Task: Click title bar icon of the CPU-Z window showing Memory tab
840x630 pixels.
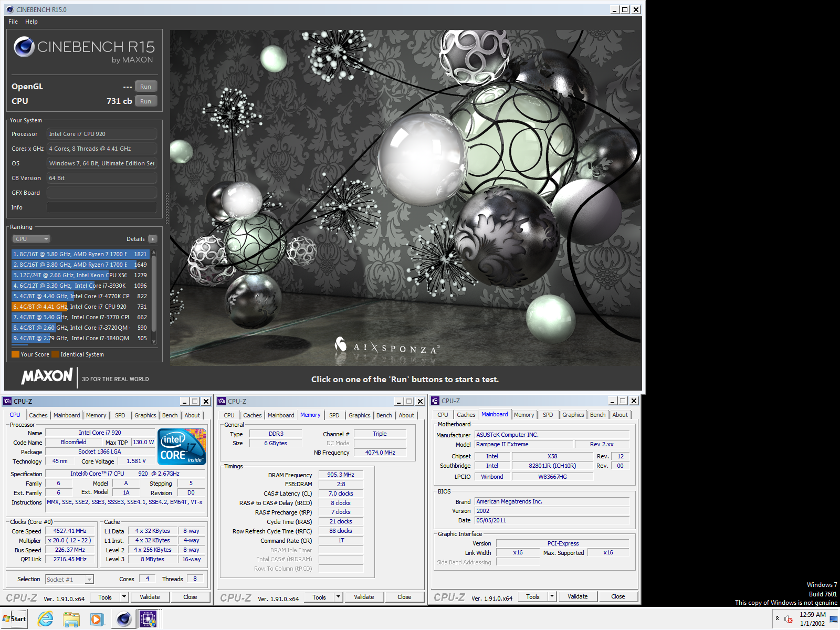Action: 222,401
